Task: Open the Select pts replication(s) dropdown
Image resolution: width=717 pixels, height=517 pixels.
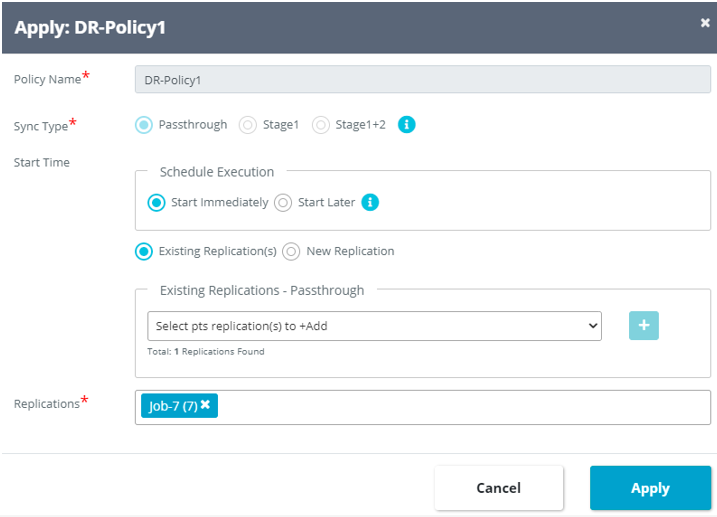Action: [x=374, y=326]
